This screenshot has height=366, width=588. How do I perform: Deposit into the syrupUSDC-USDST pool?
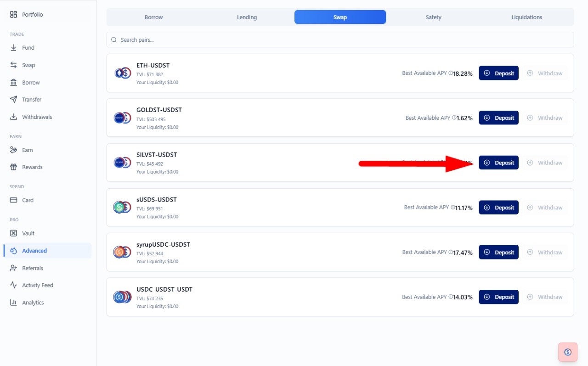(499, 252)
